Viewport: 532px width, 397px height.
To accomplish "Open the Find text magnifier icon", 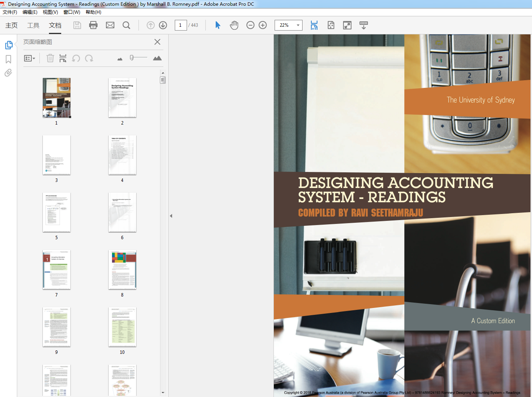I will pos(127,25).
